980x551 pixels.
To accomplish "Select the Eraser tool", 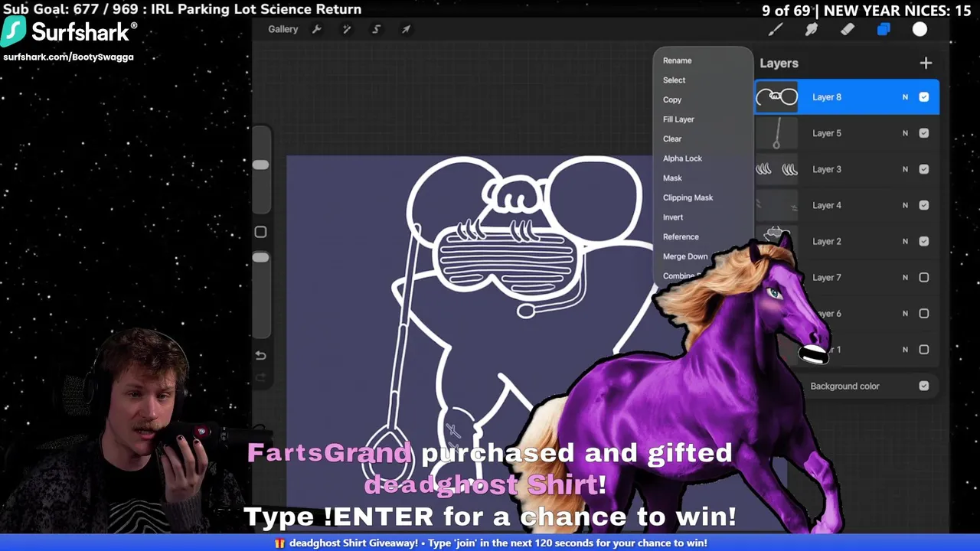I will click(x=848, y=29).
